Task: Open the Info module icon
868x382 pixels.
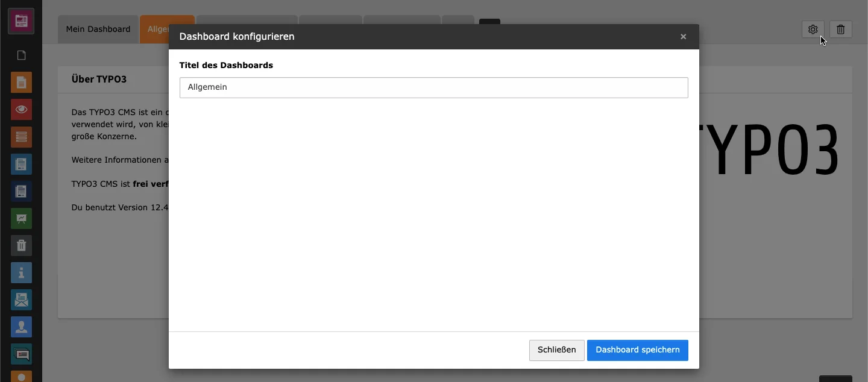Action: [x=21, y=272]
